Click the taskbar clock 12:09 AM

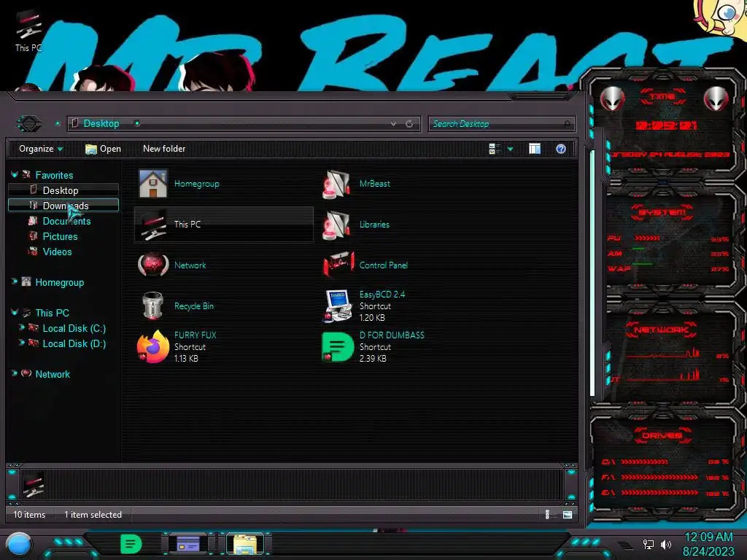(x=708, y=537)
